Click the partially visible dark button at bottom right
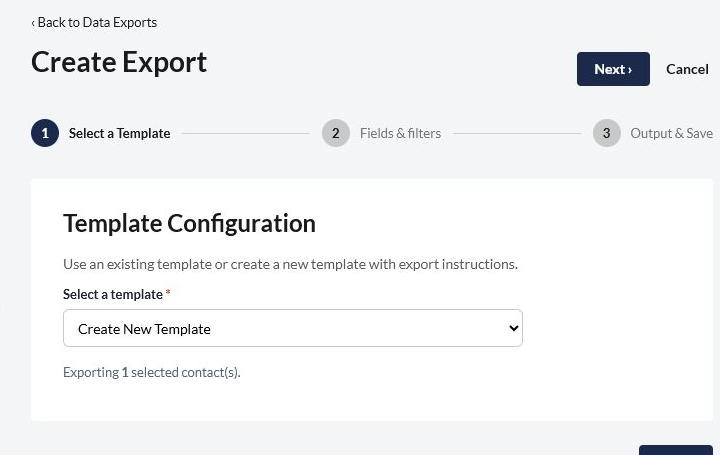The width and height of the screenshot is (720, 455). click(x=675, y=450)
